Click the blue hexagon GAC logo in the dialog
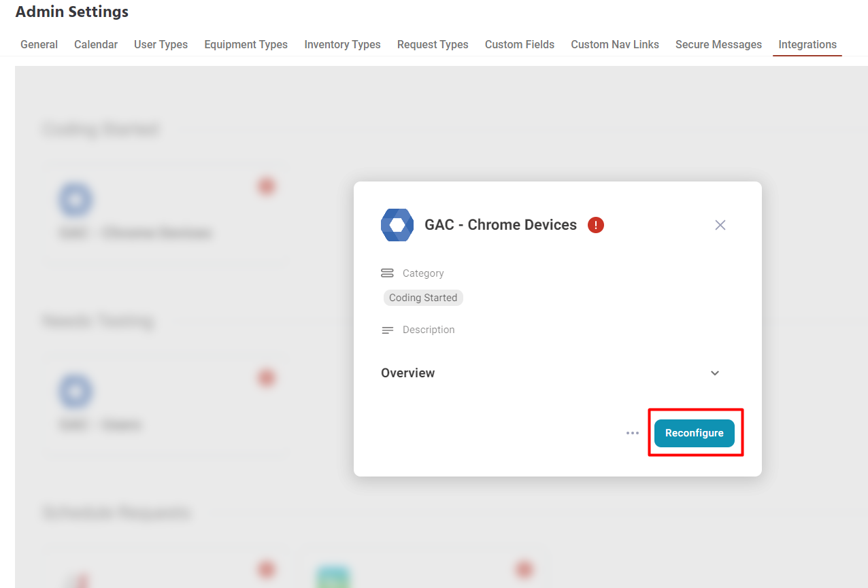This screenshot has width=868, height=588. (x=397, y=225)
